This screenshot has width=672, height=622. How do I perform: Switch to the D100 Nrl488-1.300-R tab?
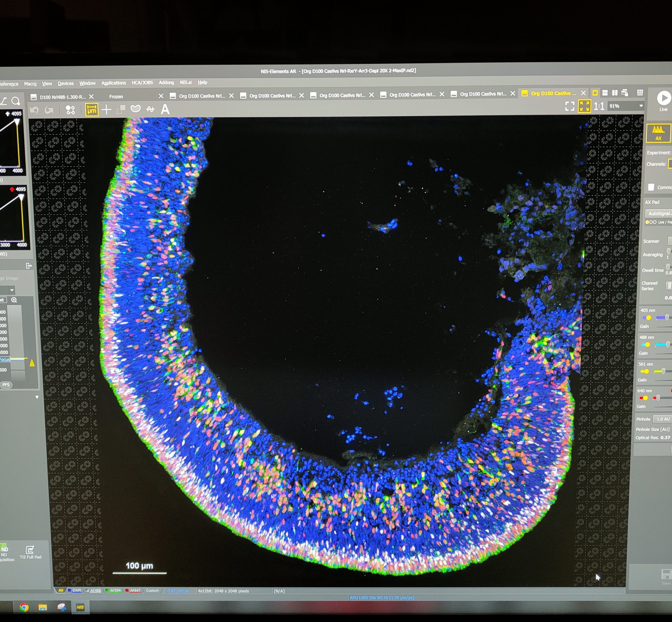pyautogui.click(x=62, y=97)
